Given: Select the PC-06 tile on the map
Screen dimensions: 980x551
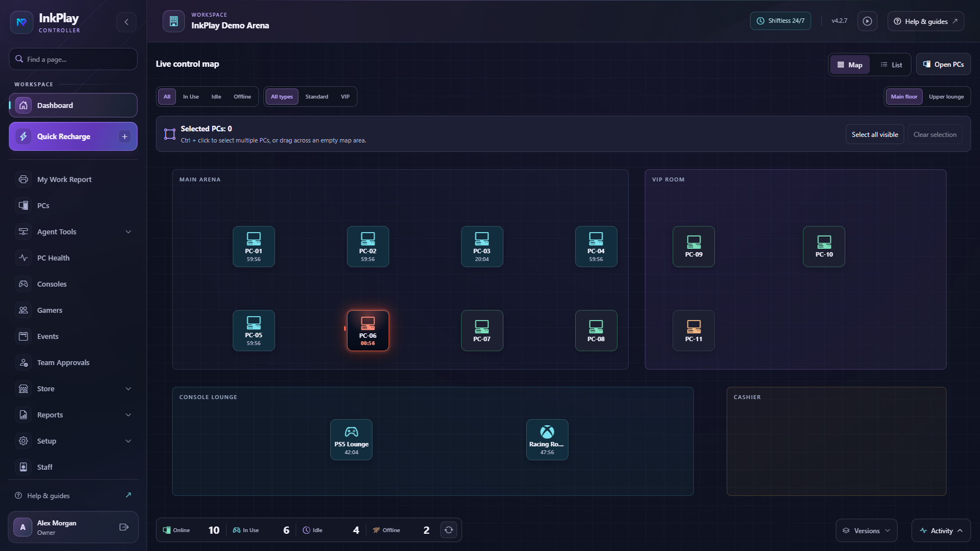Looking at the screenshot, I should point(368,331).
